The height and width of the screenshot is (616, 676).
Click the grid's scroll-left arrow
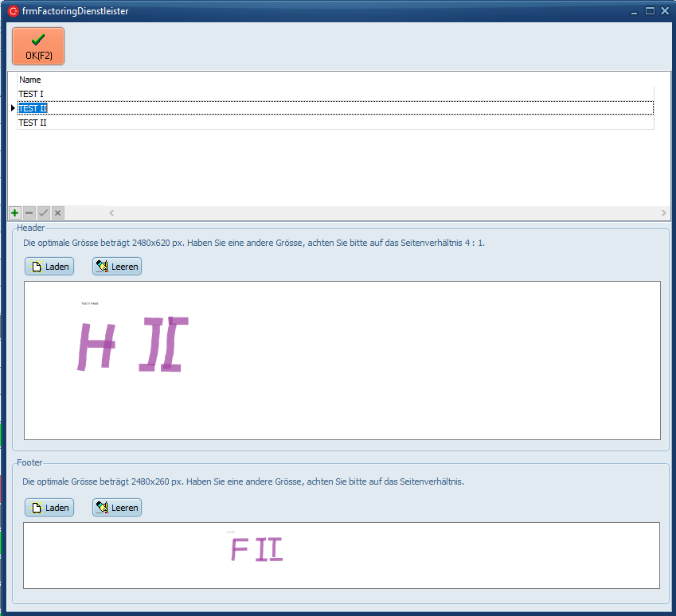(111, 213)
